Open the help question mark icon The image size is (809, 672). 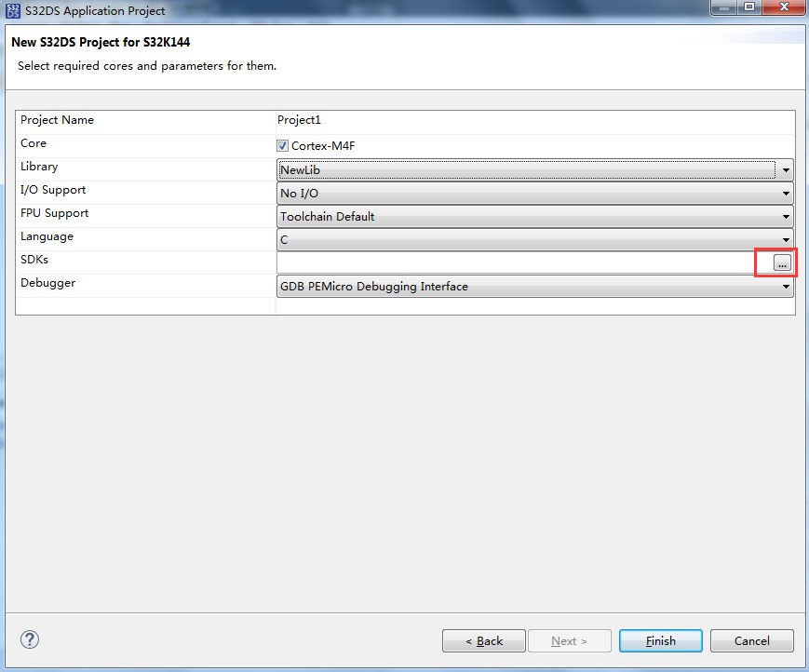(x=30, y=639)
